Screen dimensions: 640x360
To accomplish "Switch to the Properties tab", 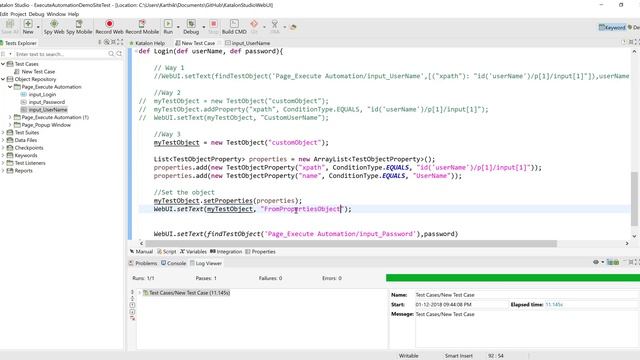I will coord(260,251).
